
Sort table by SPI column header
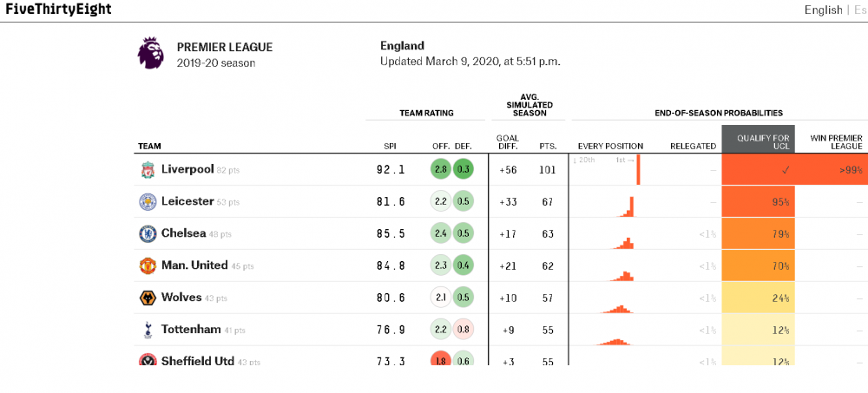[391, 147]
